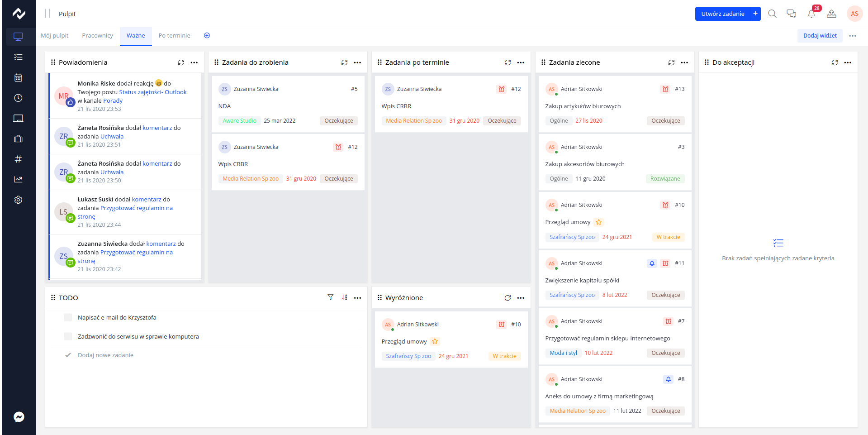This screenshot has height=435, width=868.
Task: Click the Dodaj widżet button
Action: [x=820, y=35]
